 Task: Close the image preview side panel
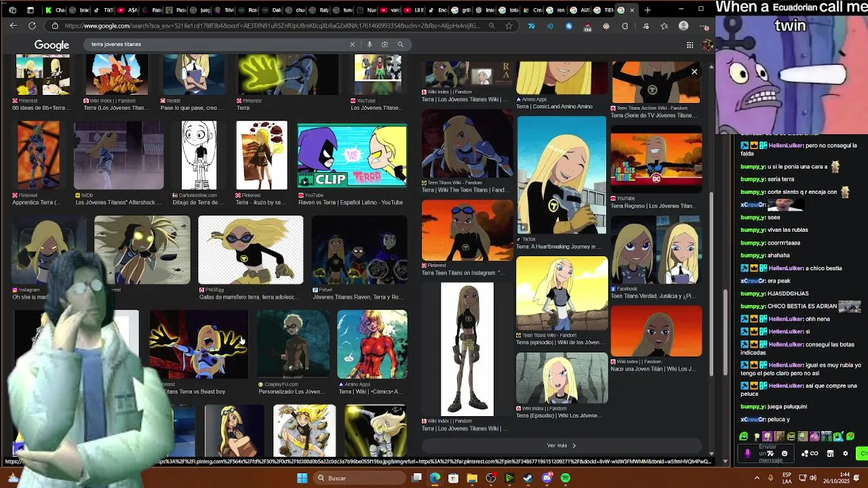pyautogui.click(x=694, y=72)
